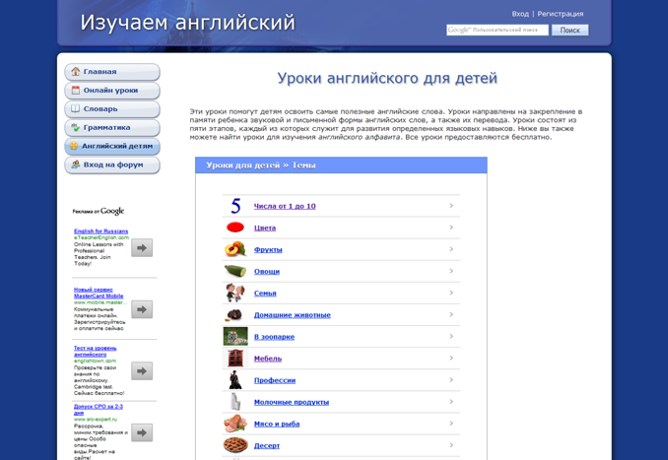Open the Числа от 1 до 10 lesson link

click(285, 206)
